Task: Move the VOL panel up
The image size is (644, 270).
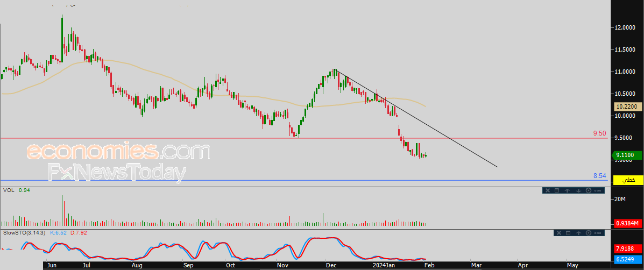Action: [567, 190]
